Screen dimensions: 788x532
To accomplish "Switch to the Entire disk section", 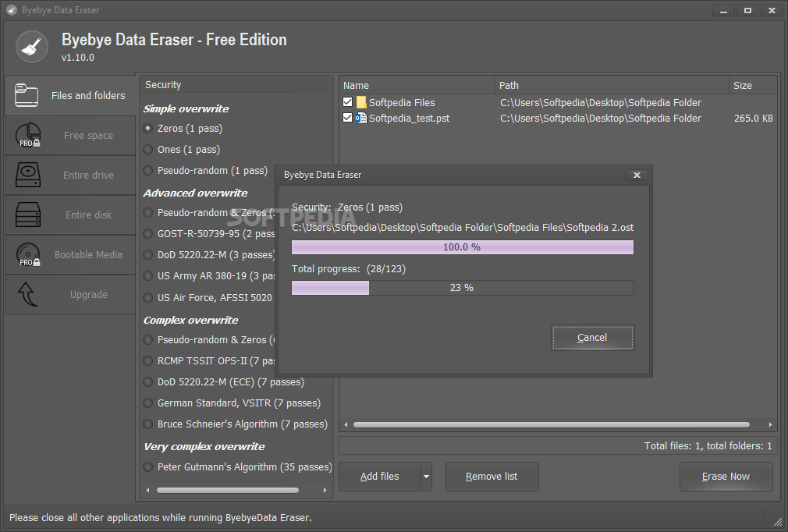I will click(x=70, y=215).
